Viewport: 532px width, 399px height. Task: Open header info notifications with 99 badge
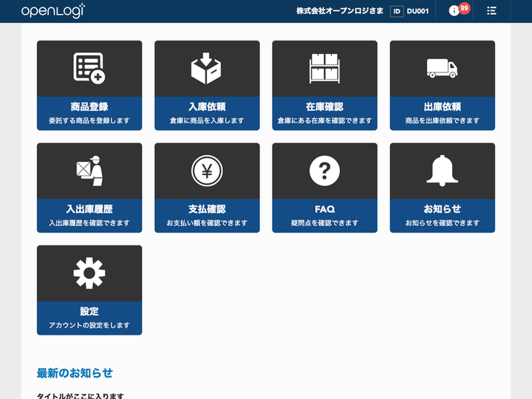(x=459, y=10)
